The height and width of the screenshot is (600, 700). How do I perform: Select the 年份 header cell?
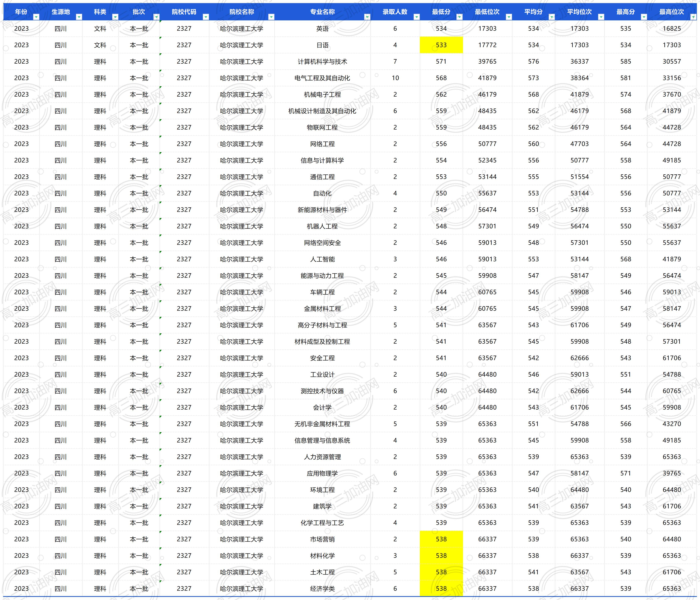pyautogui.click(x=22, y=12)
